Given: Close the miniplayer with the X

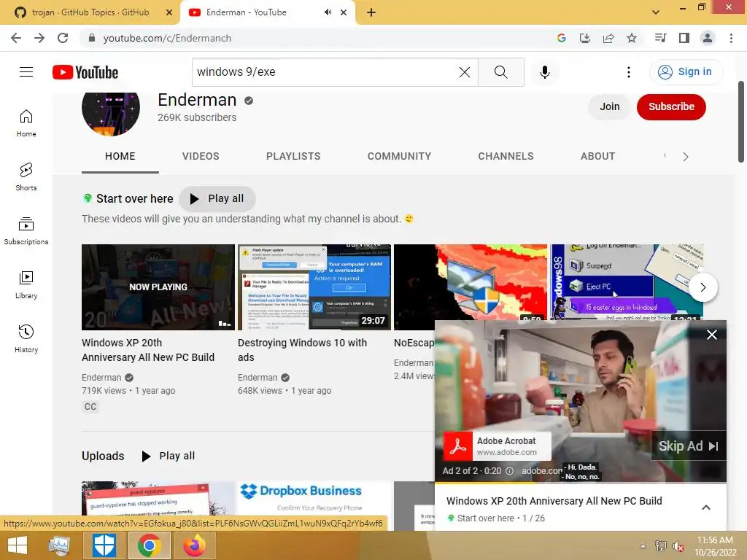Looking at the screenshot, I should 712,335.
